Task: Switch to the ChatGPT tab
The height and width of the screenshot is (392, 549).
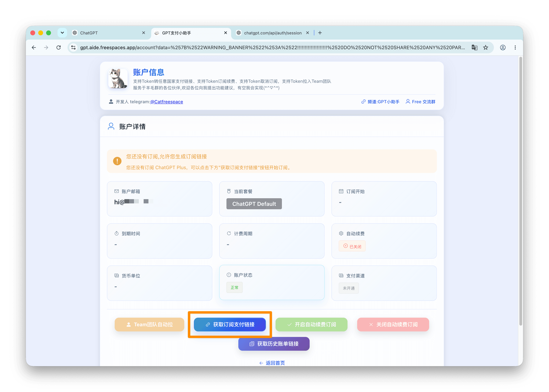Action: tap(109, 33)
